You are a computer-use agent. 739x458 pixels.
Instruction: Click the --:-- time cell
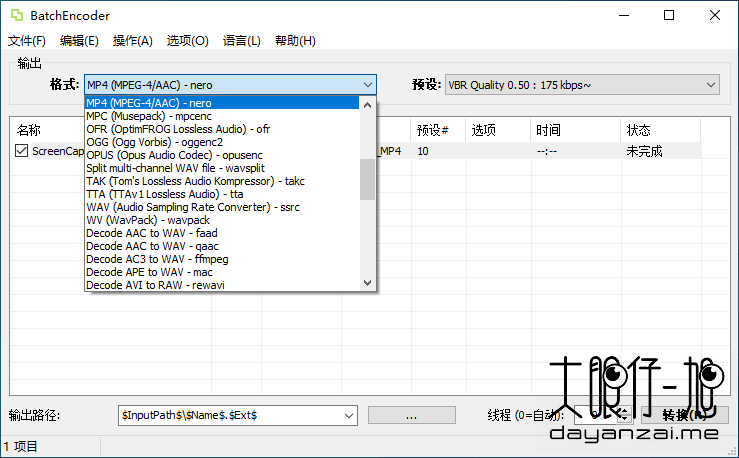pos(547,151)
